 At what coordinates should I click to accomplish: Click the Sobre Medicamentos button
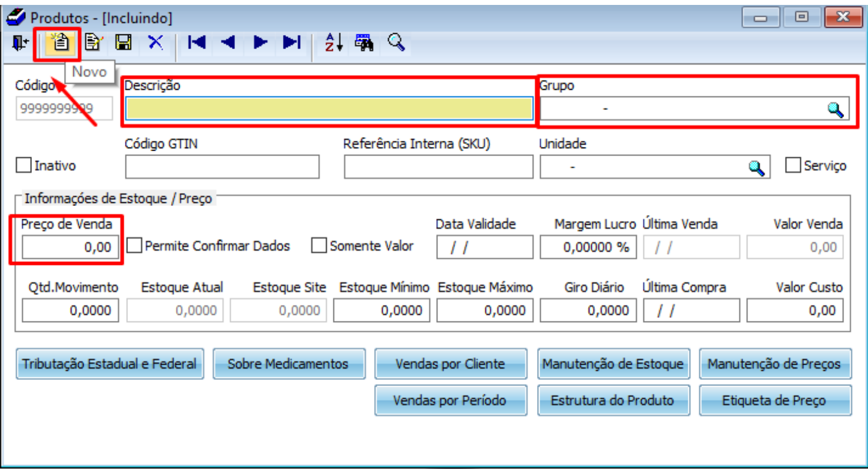[x=289, y=364]
